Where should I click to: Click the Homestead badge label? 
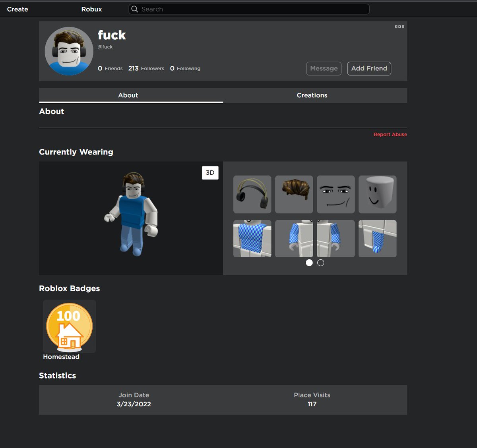pyautogui.click(x=61, y=357)
